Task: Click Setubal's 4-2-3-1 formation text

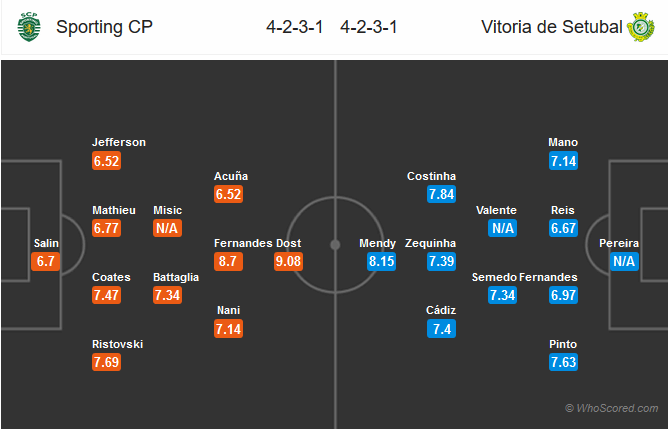Action: [x=369, y=27]
